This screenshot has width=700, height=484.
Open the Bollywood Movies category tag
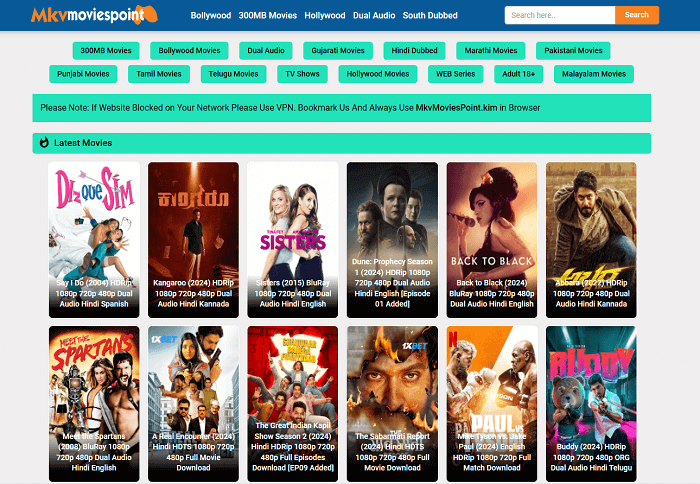coord(189,50)
